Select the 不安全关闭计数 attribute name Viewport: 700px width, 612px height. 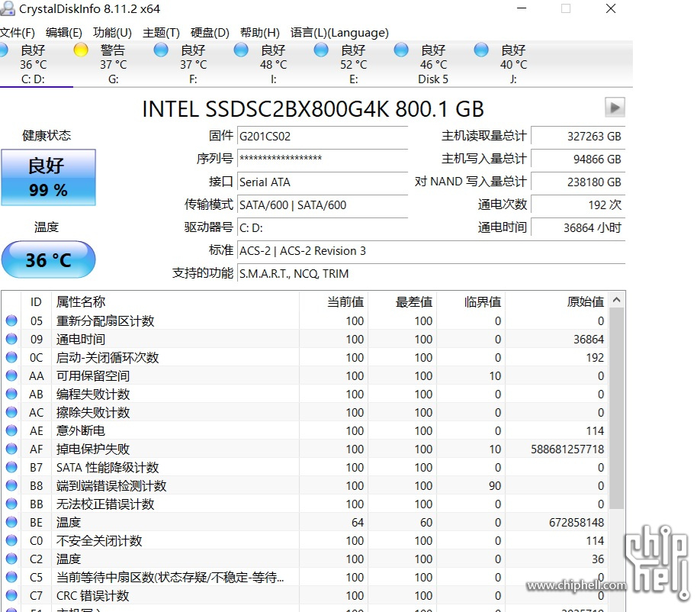tap(99, 540)
